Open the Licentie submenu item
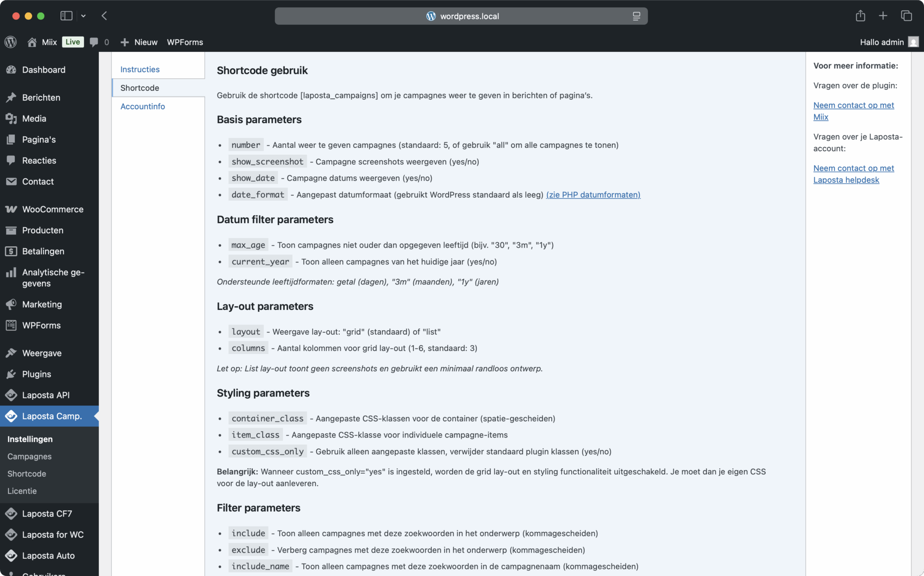 coord(22,491)
